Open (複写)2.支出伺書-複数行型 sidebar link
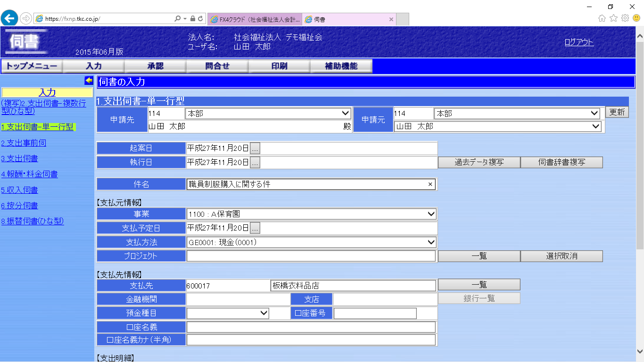The image size is (644, 362). pyautogui.click(x=44, y=107)
